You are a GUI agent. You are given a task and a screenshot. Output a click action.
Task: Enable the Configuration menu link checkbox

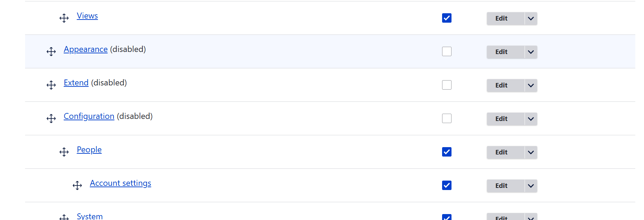click(x=447, y=119)
